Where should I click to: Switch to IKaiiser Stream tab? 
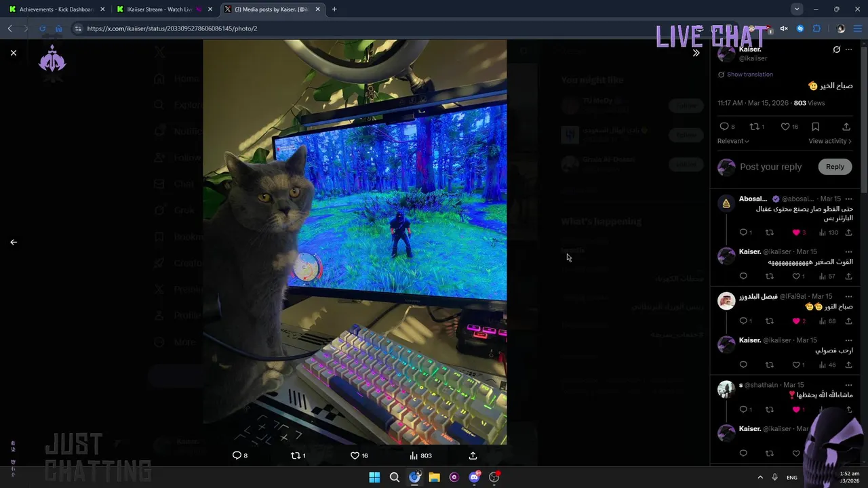164,9
